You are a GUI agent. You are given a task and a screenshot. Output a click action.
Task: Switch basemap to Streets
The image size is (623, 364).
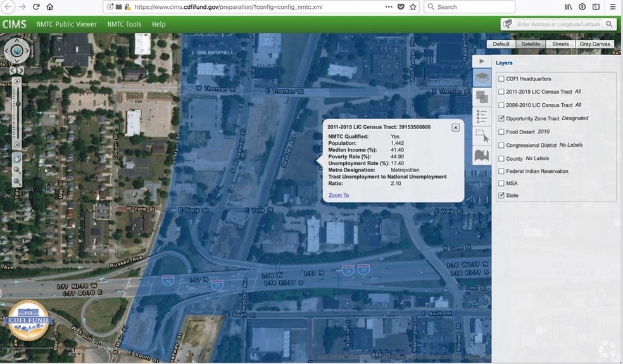(x=560, y=44)
